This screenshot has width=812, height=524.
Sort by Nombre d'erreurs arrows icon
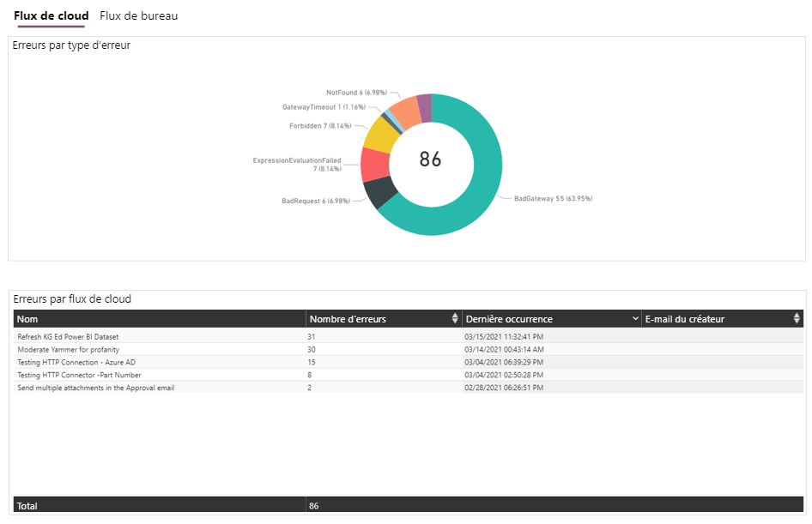455,319
